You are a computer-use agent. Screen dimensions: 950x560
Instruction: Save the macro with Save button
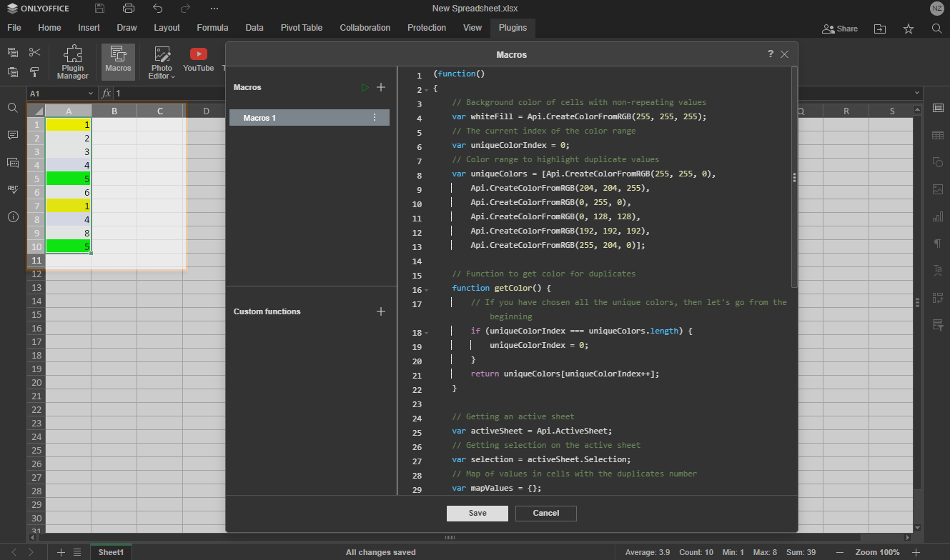(478, 513)
